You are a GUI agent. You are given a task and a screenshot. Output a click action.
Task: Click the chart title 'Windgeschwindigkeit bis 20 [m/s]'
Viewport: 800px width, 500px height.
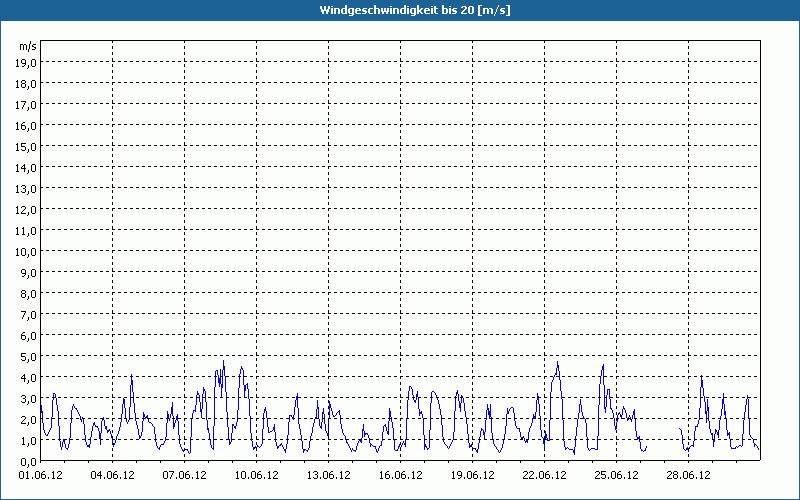[415, 10]
